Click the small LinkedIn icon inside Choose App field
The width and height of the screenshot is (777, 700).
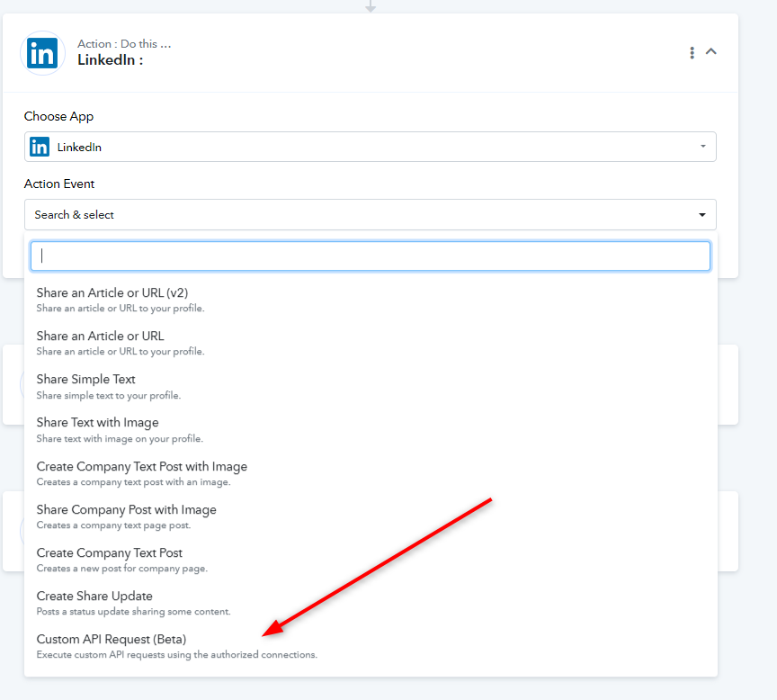(40, 147)
